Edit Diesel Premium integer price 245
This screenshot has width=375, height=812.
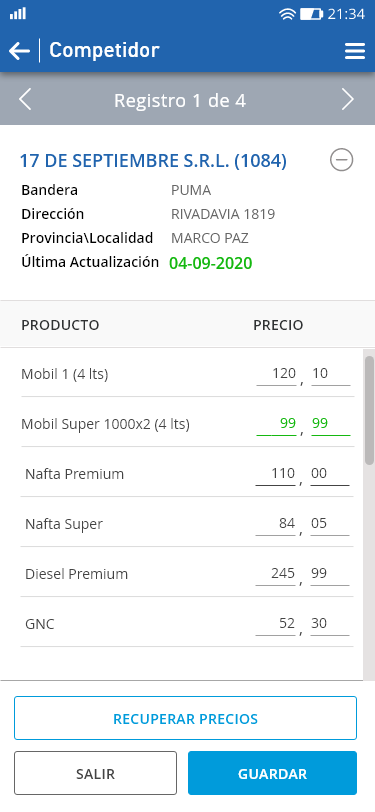tap(276, 574)
